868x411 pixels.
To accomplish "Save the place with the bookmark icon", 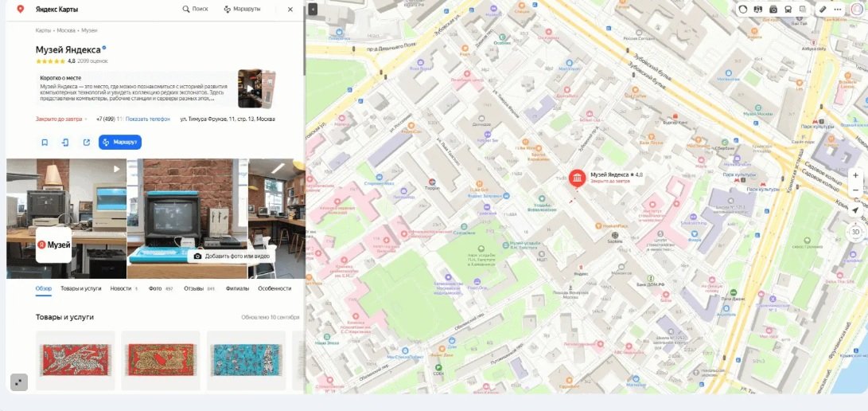I will pos(45,143).
